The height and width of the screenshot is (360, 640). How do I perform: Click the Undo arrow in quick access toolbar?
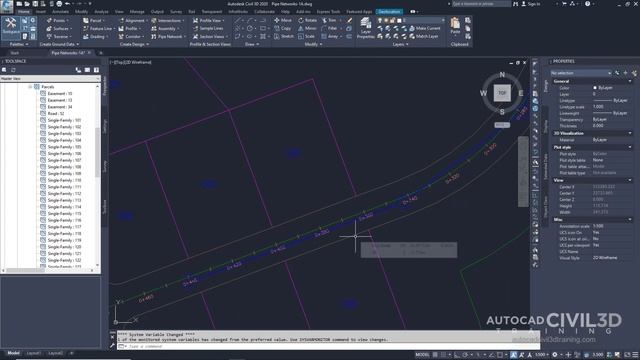pyautogui.click(x=67, y=4)
